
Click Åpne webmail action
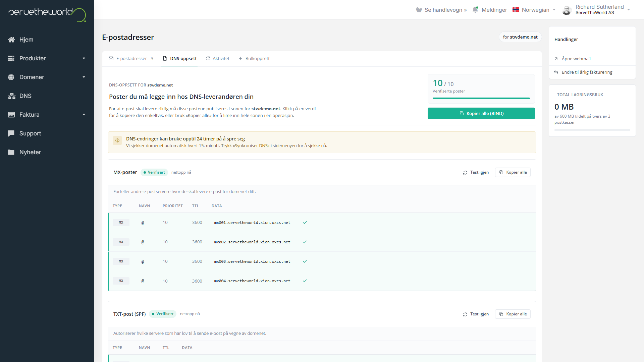point(592,59)
